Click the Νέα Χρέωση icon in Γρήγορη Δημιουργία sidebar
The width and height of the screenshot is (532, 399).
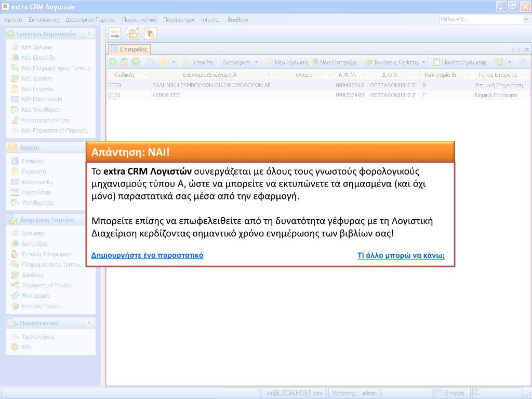[x=15, y=47]
